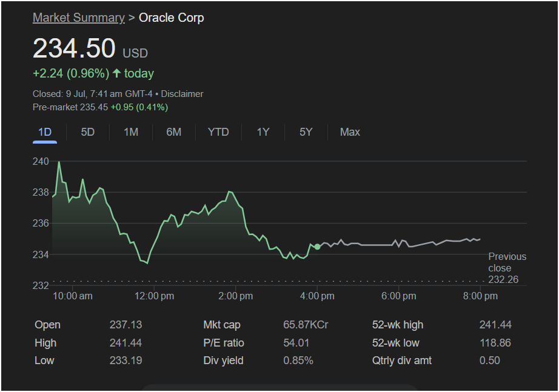Click the Qtrly div amt label
Image resolution: width=559 pixels, height=392 pixels.
pos(402,360)
